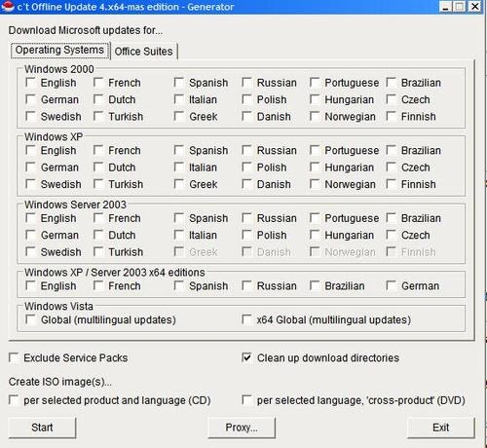Check English under Windows XP

coord(30,150)
